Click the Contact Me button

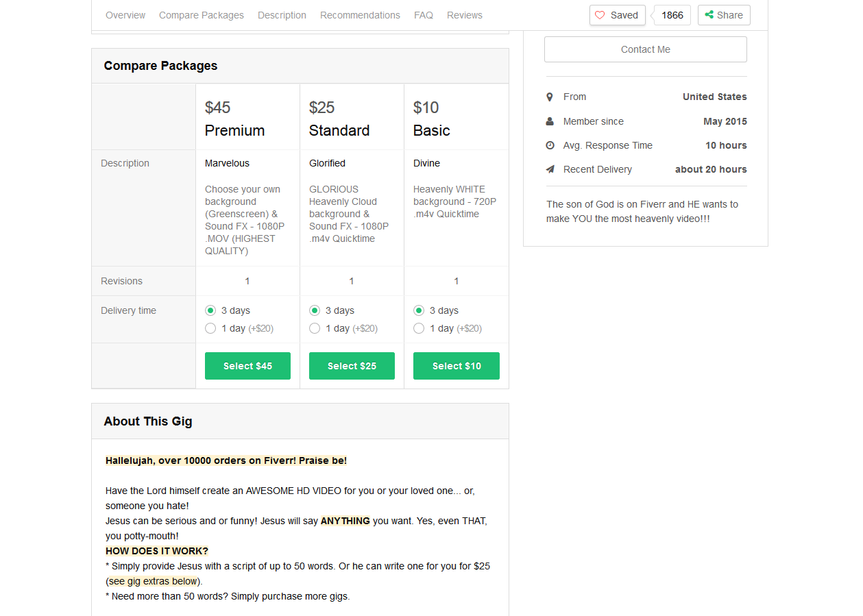pyautogui.click(x=646, y=49)
